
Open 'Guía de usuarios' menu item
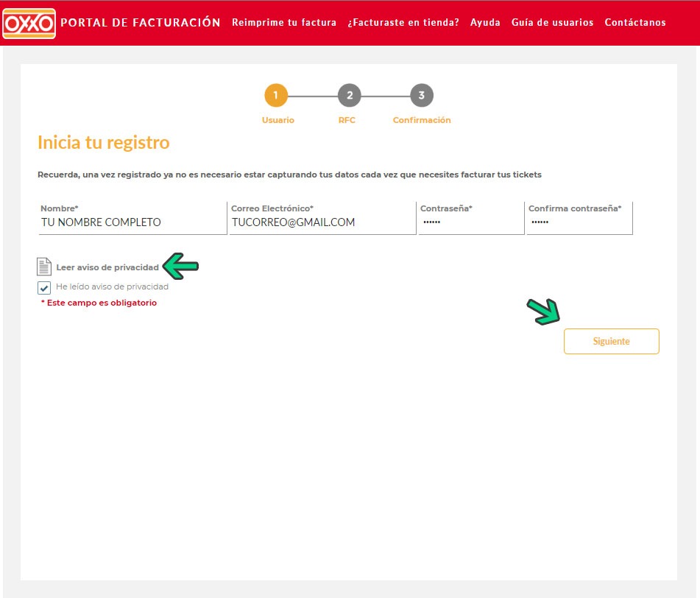tap(552, 22)
